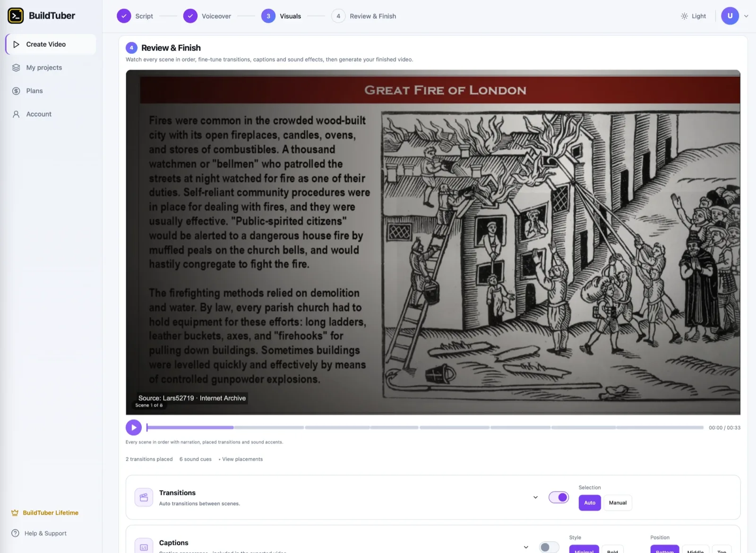Image resolution: width=756 pixels, height=553 pixels.
Task: Open the user account dropdown arrow
Action: 746,16
